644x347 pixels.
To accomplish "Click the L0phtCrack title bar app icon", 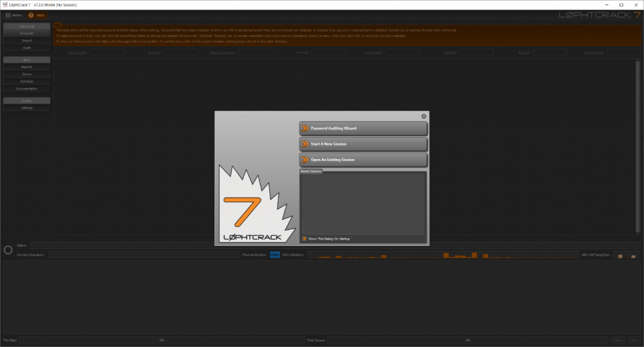I will click(x=6, y=4).
